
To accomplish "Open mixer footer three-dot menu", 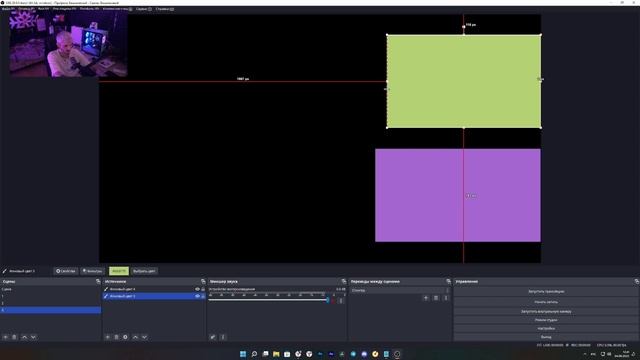I will 223,337.
